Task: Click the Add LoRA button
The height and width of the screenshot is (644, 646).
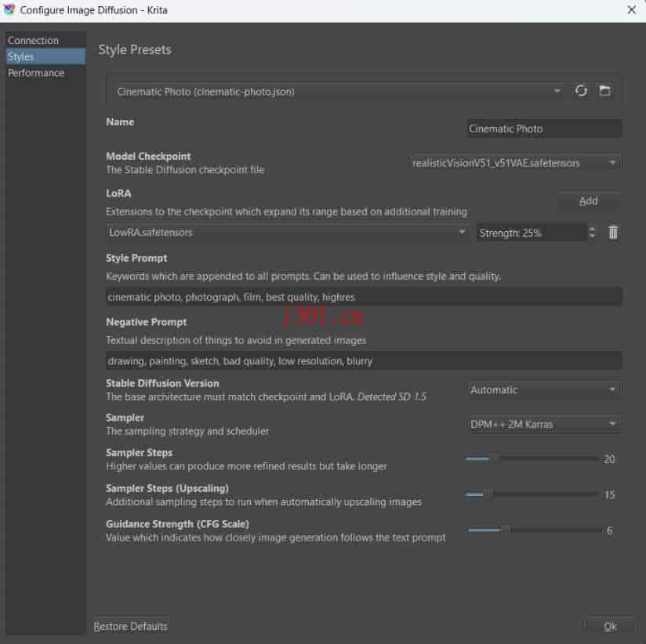Action: (589, 201)
